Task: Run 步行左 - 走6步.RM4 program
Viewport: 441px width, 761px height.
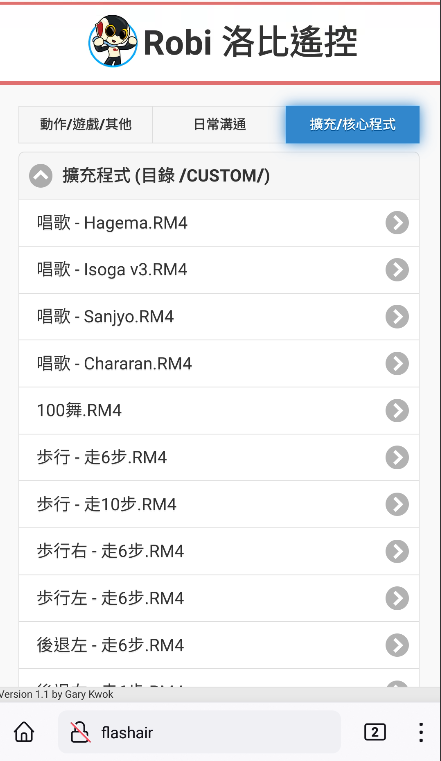Action: click(219, 598)
